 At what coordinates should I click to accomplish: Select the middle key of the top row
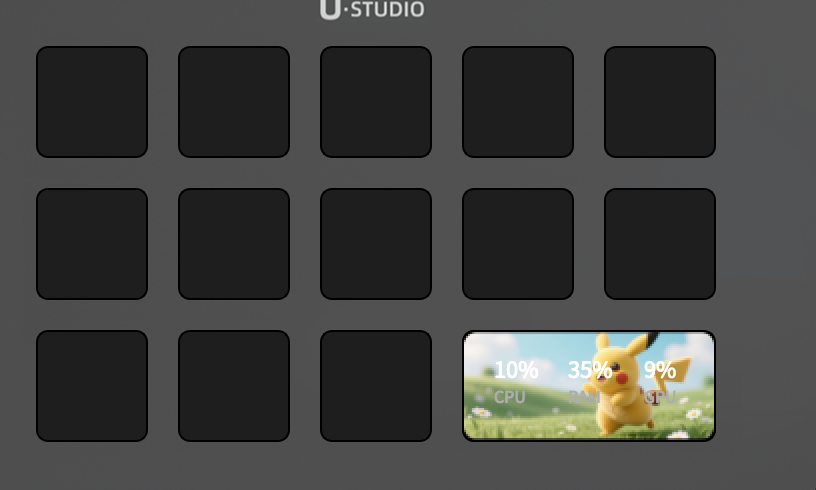[x=376, y=102]
